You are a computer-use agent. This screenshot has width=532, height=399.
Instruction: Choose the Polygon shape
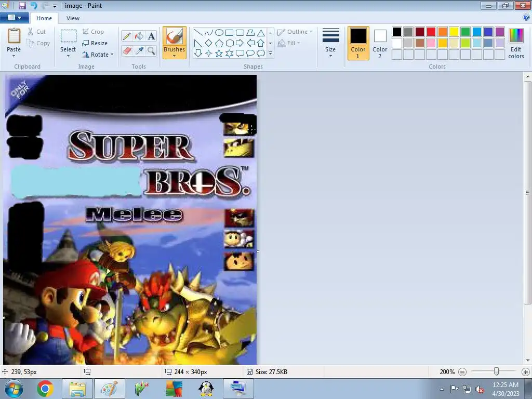(x=250, y=33)
